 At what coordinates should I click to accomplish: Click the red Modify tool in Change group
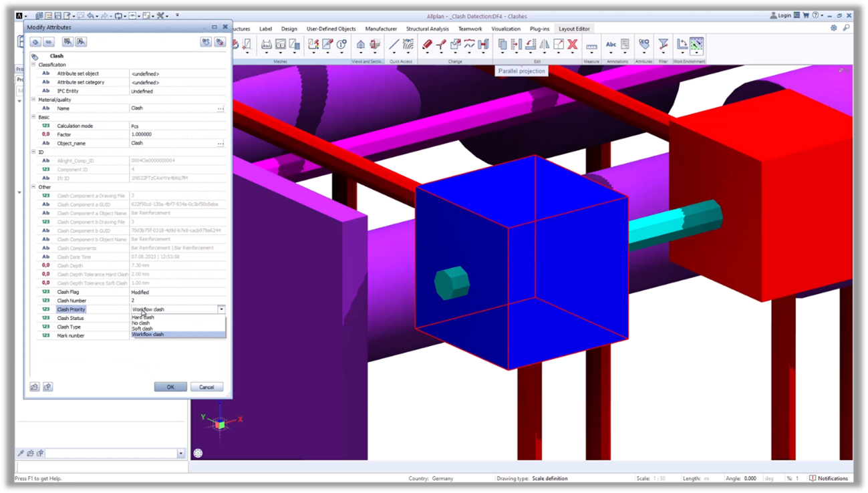click(x=427, y=45)
